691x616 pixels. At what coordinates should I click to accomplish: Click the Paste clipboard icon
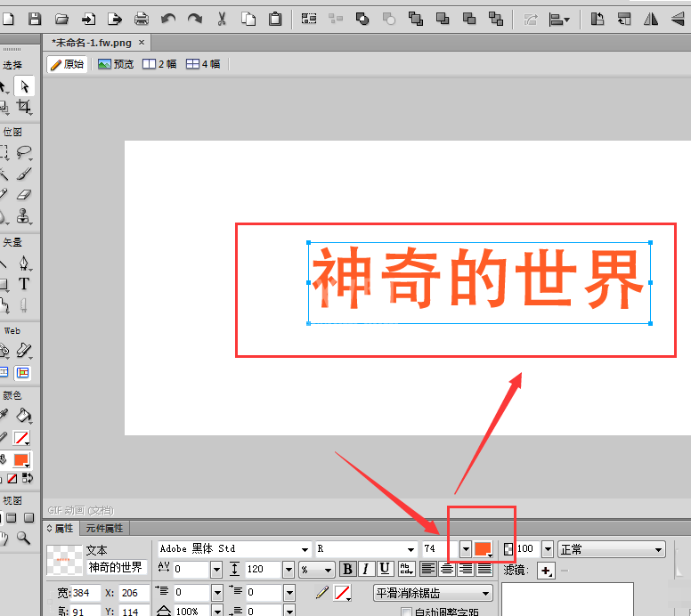(x=275, y=19)
